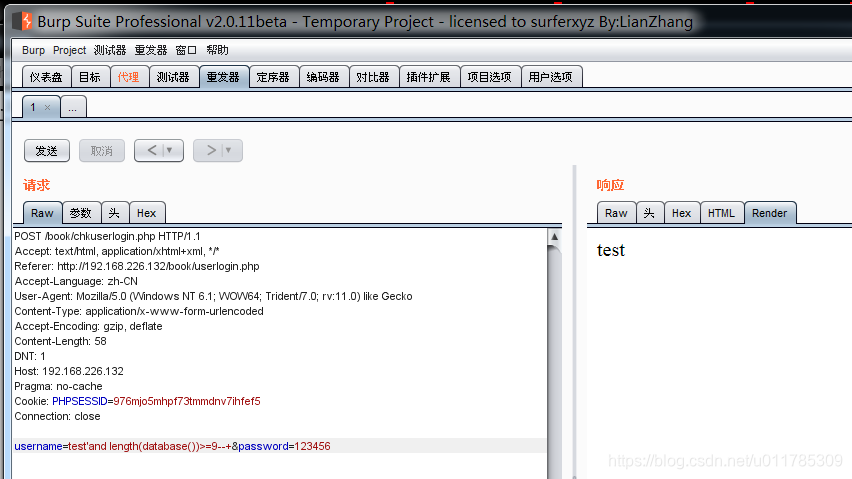The height and width of the screenshot is (479, 852).
Task: Click the Referer header line
Action: [x=137, y=266]
